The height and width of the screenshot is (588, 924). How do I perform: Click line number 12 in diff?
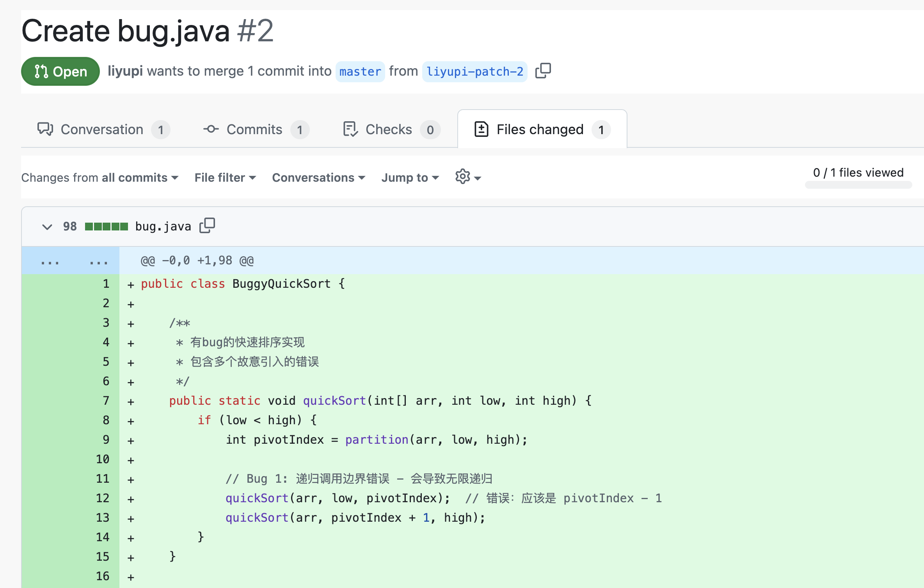point(103,498)
